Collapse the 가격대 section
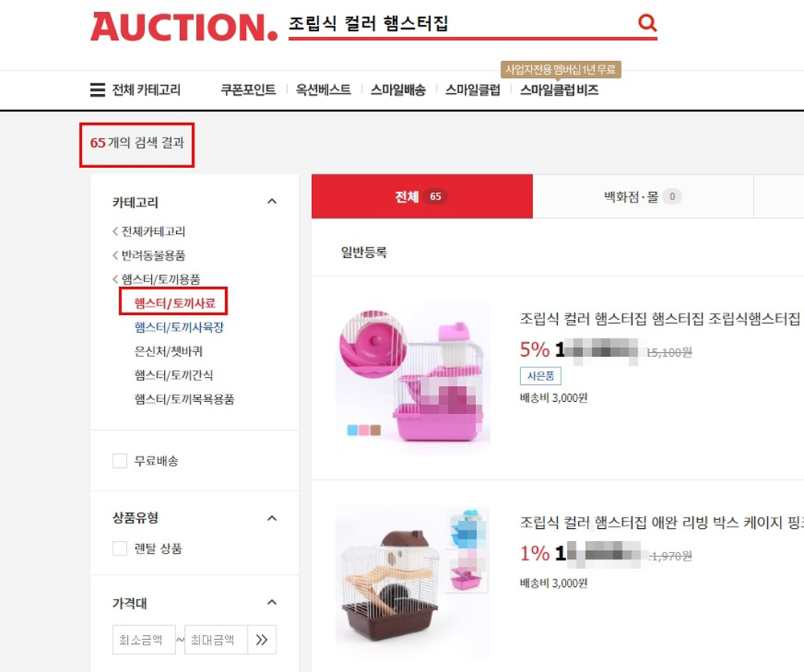Viewport: 804px width, 672px height. click(x=272, y=602)
